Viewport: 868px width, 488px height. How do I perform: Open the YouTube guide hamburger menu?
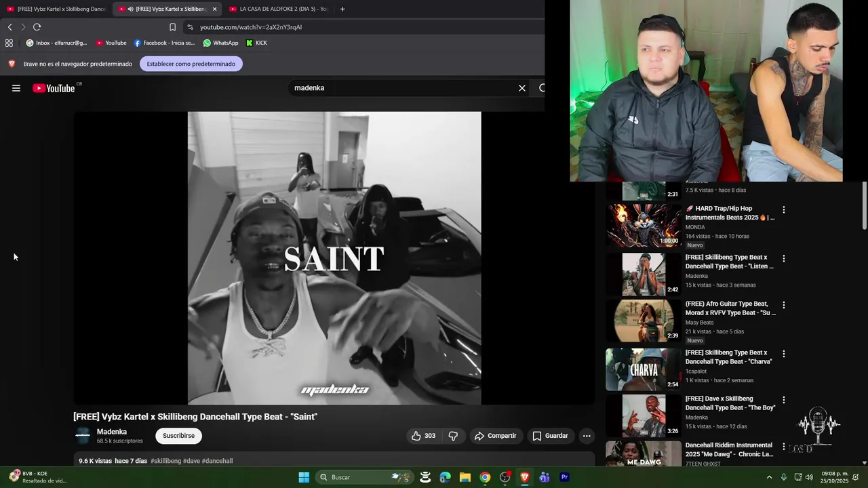click(x=16, y=88)
